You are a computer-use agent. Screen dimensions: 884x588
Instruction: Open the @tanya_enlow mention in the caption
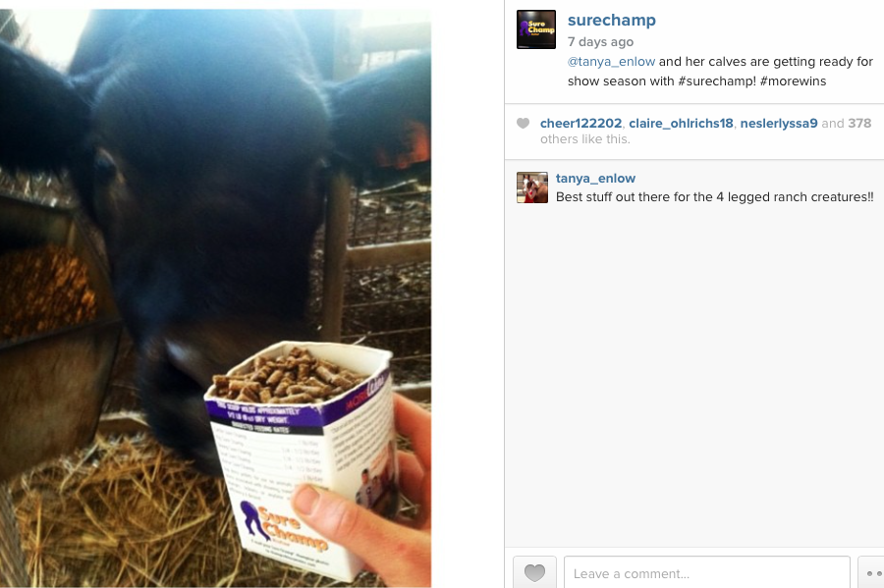611,62
